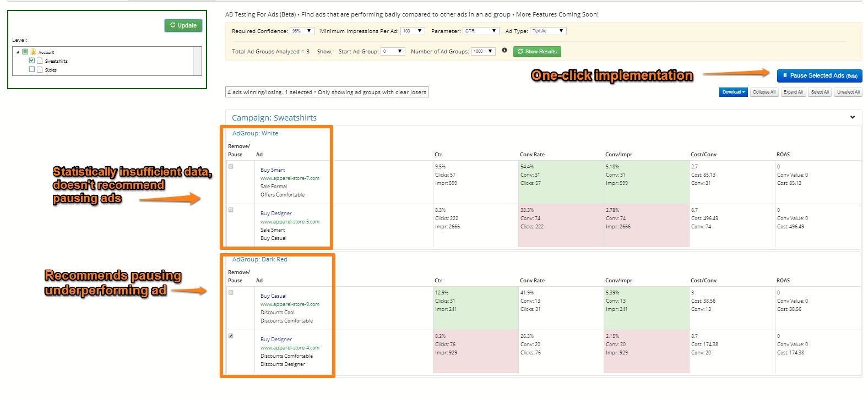The height and width of the screenshot is (399, 868).
Task: Click Show Results with the refresh icon
Action: (537, 52)
